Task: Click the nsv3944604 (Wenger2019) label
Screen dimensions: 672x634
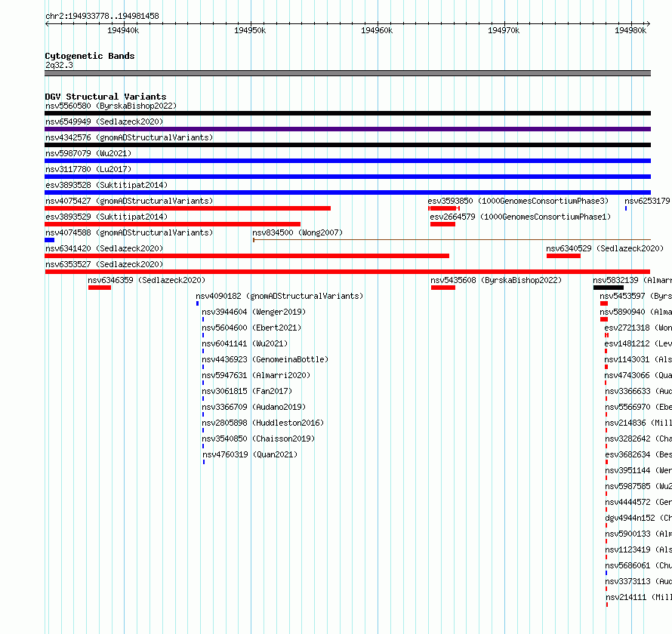Action: click(254, 312)
